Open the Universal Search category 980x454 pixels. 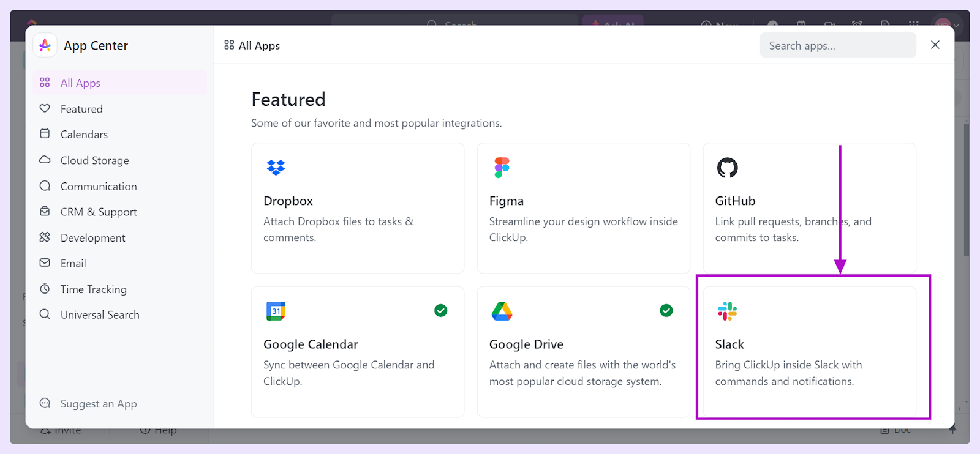[x=120, y=314]
